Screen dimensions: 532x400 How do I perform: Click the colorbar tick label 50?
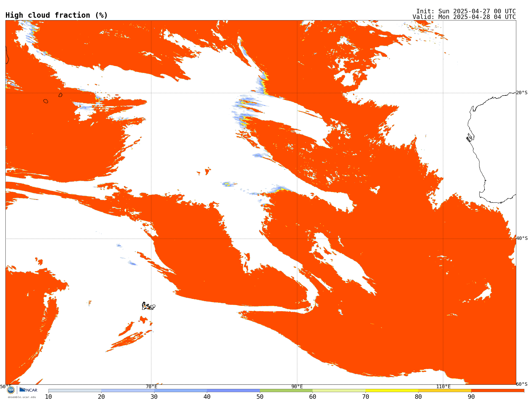pyautogui.click(x=260, y=397)
